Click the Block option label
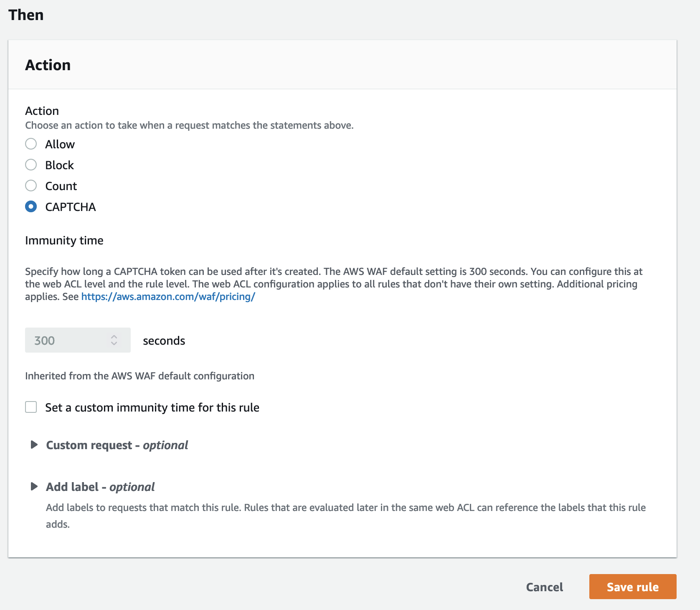Viewport: 700px width, 610px height. point(60,165)
